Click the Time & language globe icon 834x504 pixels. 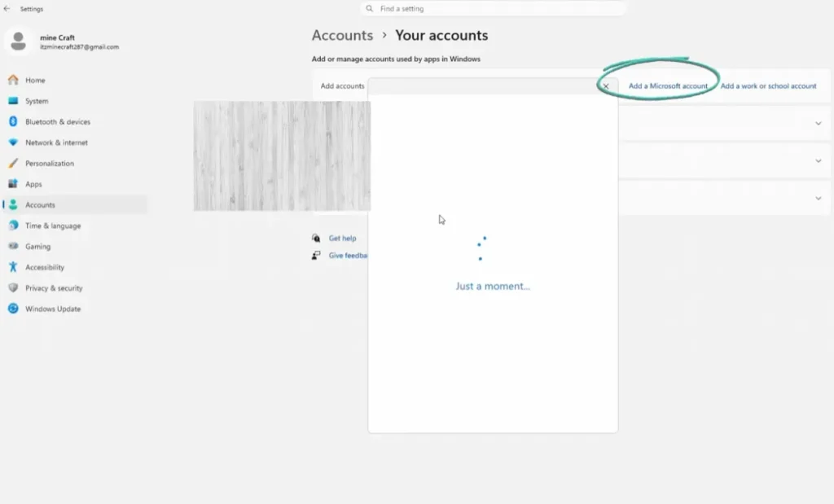click(x=13, y=226)
